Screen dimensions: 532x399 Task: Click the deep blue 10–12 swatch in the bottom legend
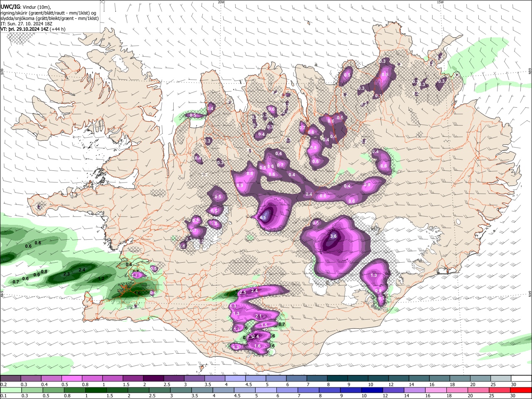tap(372, 390)
